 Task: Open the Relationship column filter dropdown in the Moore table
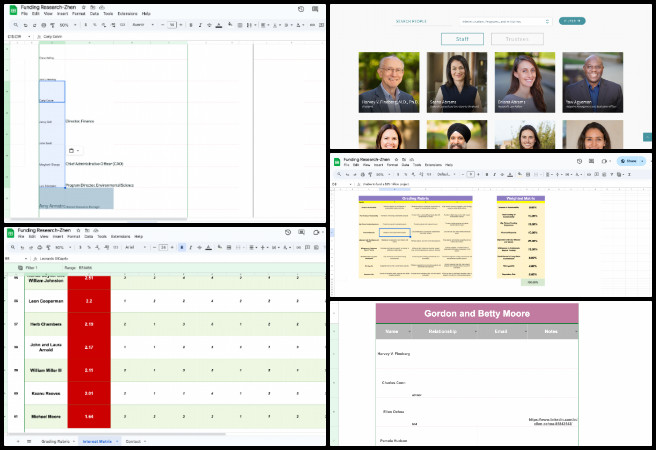tap(476, 332)
